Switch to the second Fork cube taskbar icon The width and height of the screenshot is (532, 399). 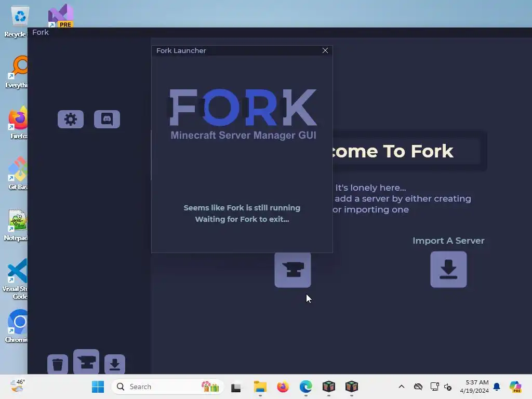352,387
